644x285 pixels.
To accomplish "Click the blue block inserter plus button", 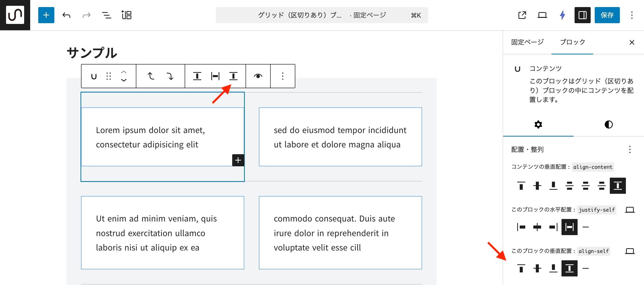I will (46, 15).
